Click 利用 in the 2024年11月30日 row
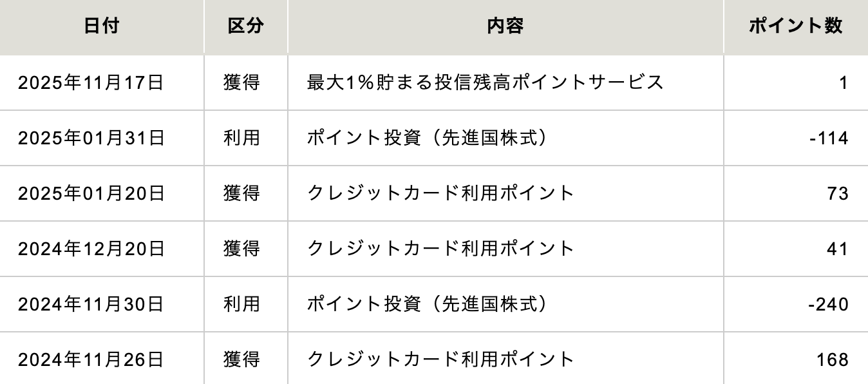Viewport: 868px width, 384px height. click(242, 304)
